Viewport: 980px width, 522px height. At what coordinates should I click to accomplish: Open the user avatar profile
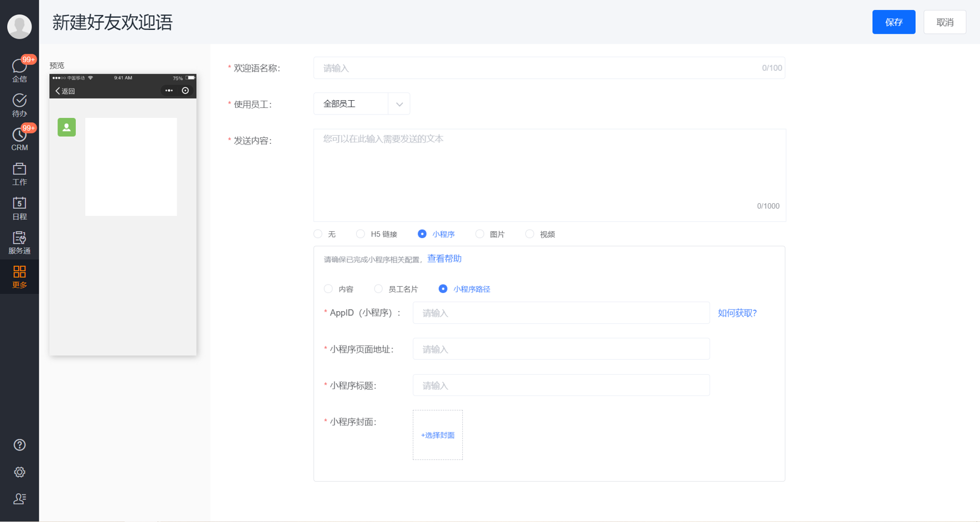click(19, 26)
